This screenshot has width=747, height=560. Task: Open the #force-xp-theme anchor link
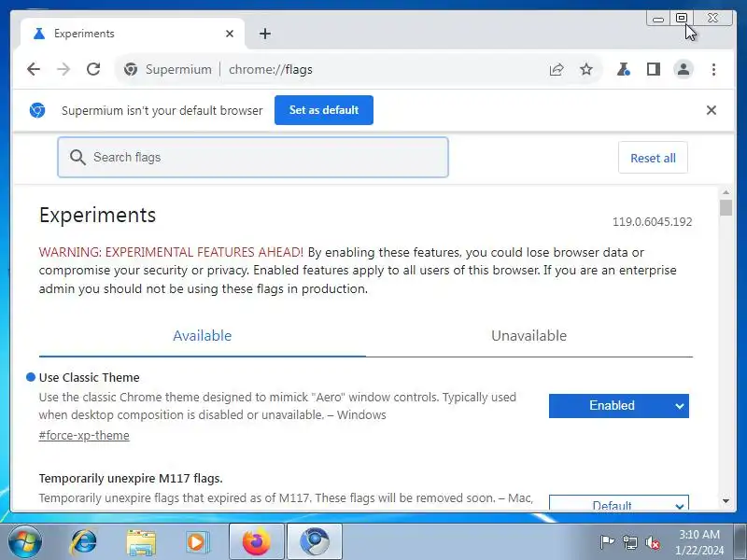coord(84,435)
